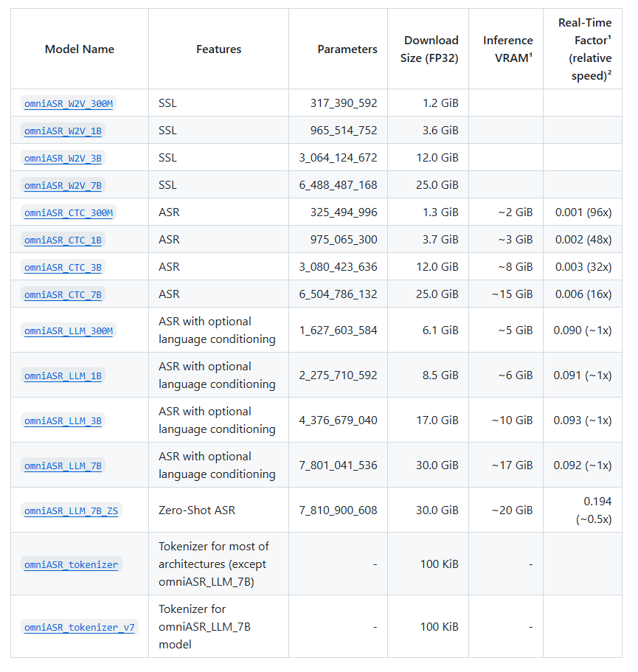The width and height of the screenshot is (638, 672).
Task: Click the omniASR_W2V_1B link
Action: pyautogui.click(x=63, y=131)
